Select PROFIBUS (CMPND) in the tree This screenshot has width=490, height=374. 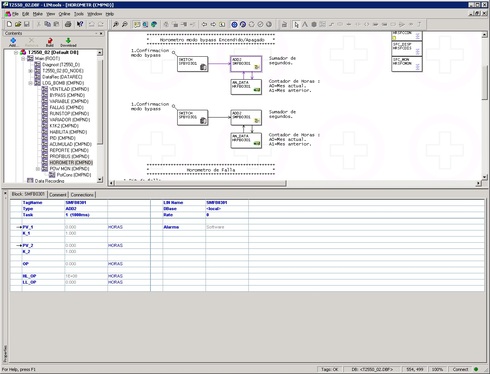click(x=69, y=156)
